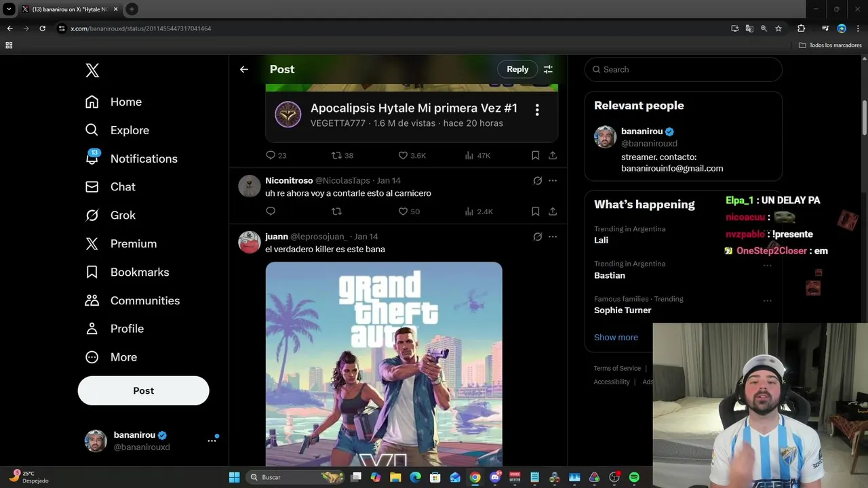Open the Apocalipsis Hytale video link

pyautogui.click(x=414, y=108)
